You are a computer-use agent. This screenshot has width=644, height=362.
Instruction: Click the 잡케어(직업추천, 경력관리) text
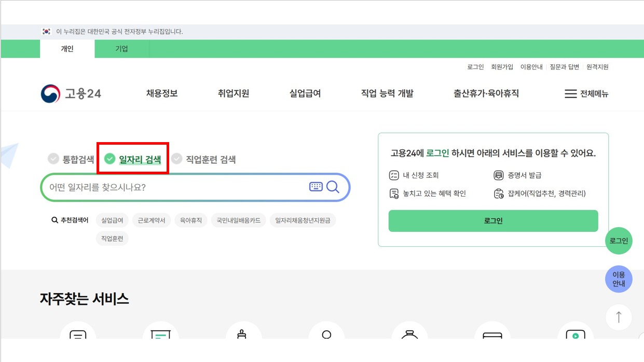coord(546,193)
